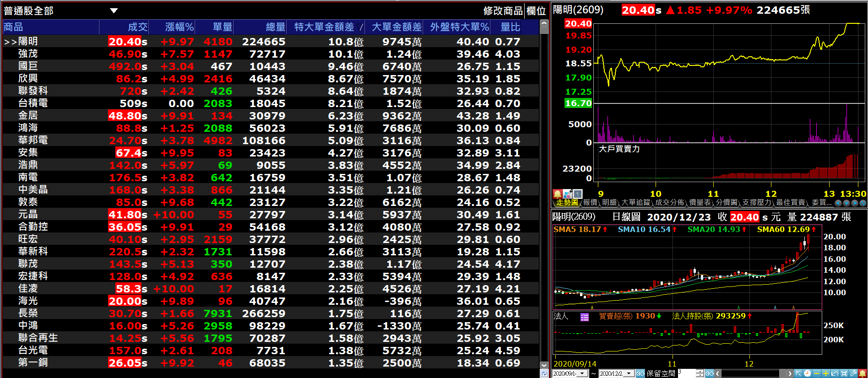Open the start date 2020/09/14 dropdown
The width and height of the screenshot is (868, 378).
(x=583, y=373)
